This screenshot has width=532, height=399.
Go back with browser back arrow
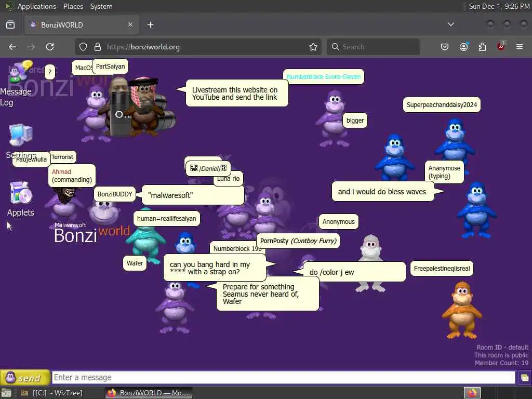[x=12, y=47]
